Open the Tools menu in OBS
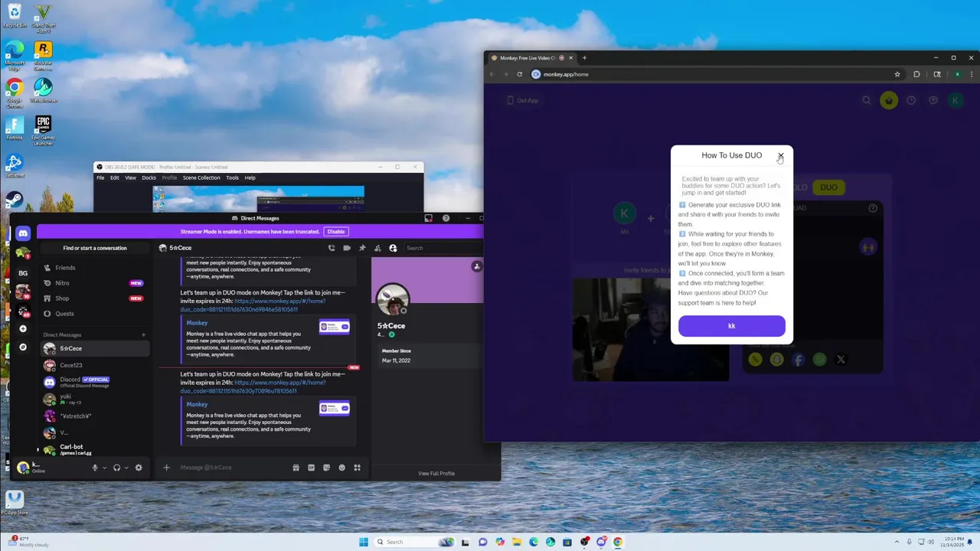This screenshot has width=980, height=551. pyautogui.click(x=232, y=178)
